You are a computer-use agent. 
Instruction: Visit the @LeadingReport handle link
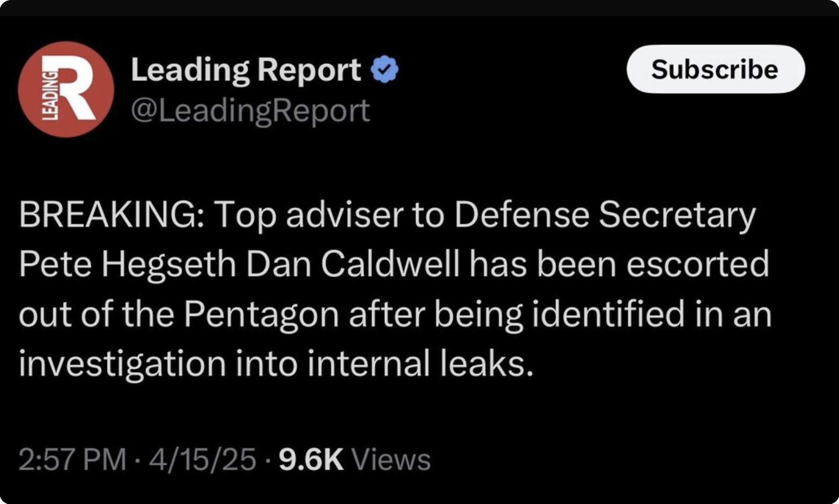click(x=250, y=110)
